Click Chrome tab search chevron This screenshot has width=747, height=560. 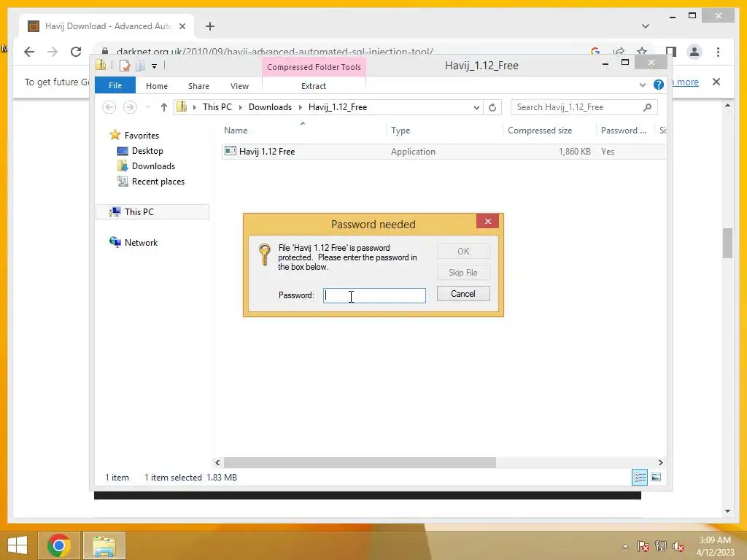[x=646, y=26]
